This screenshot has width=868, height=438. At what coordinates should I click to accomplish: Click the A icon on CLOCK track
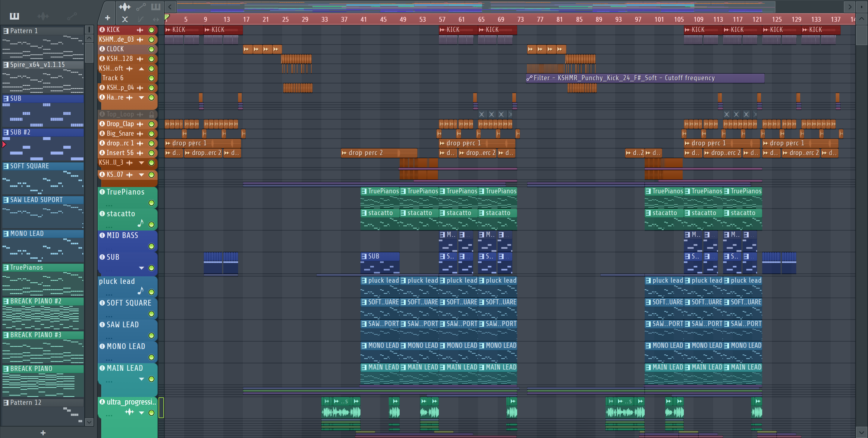[x=102, y=49]
